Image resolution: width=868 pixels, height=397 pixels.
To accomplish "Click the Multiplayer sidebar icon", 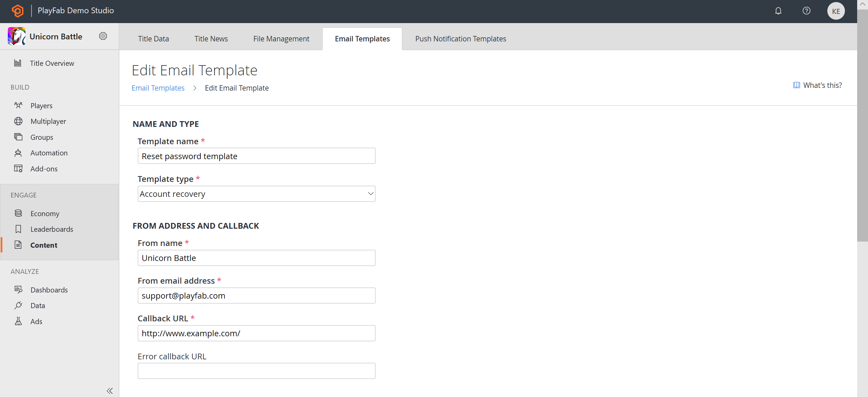I will pyautogui.click(x=18, y=121).
